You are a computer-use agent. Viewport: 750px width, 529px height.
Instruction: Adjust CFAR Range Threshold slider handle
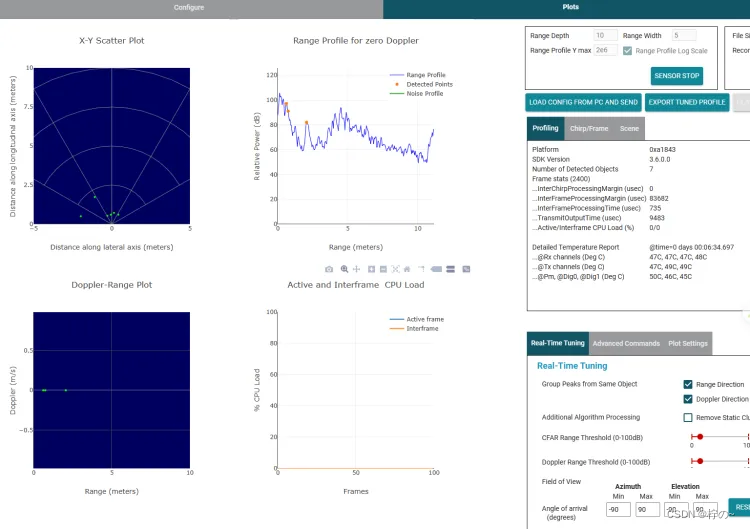point(700,437)
